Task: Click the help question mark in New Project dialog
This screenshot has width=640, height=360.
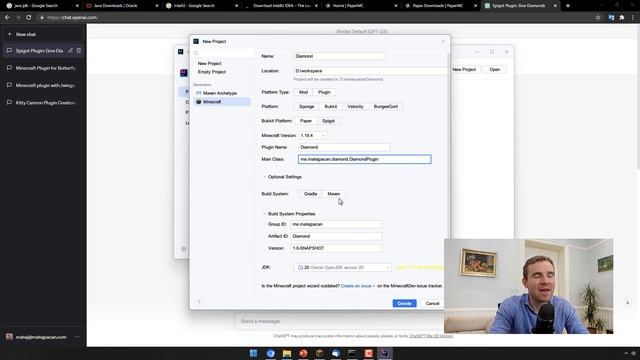Action: click(x=199, y=302)
